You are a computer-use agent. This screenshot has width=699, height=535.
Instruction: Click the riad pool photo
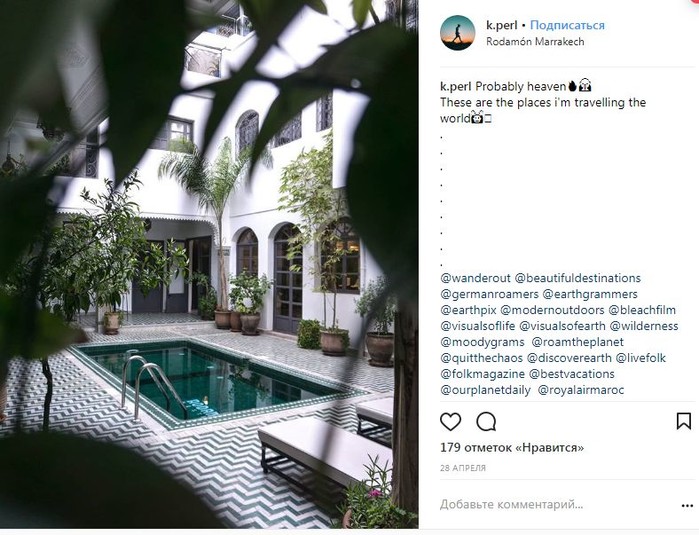point(209,264)
